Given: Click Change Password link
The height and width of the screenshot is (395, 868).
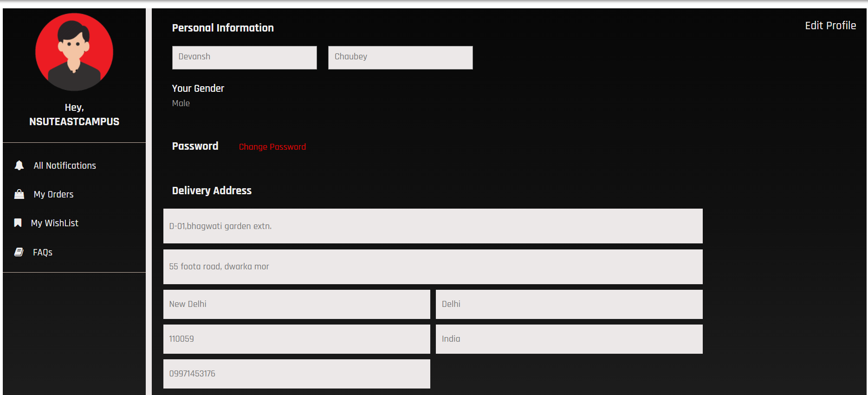Looking at the screenshot, I should tap(272, 147).
